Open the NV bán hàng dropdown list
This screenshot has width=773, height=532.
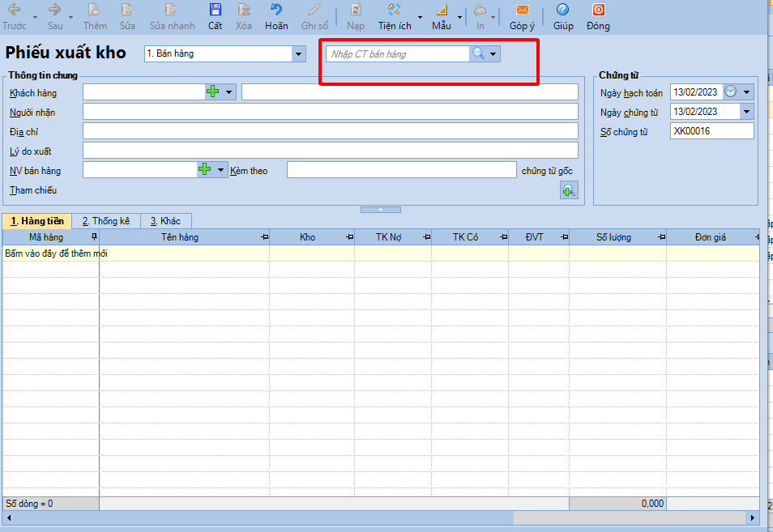pos(220,170)
